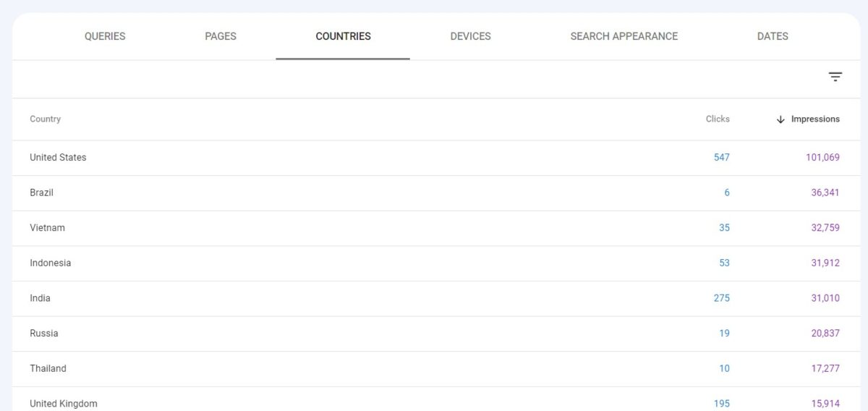Image resolution: width=868 pixels, height=411 pixels.
Task: Open the filter rows icon
Action: coord(835,77)
